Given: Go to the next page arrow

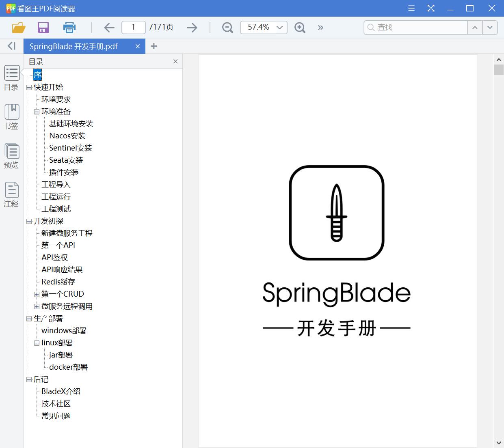Looking at the screenshot, I should (x=192, y=28).
